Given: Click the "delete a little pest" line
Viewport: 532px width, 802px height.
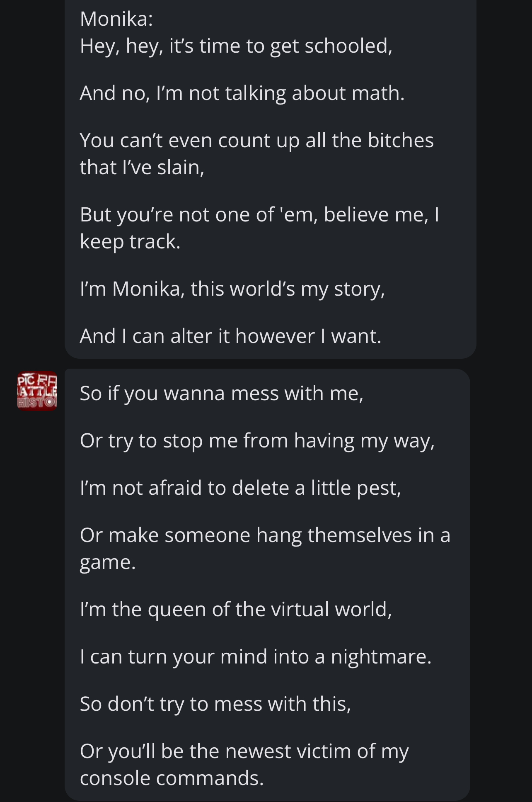Looking at the screenshot, I should [240, 488].
